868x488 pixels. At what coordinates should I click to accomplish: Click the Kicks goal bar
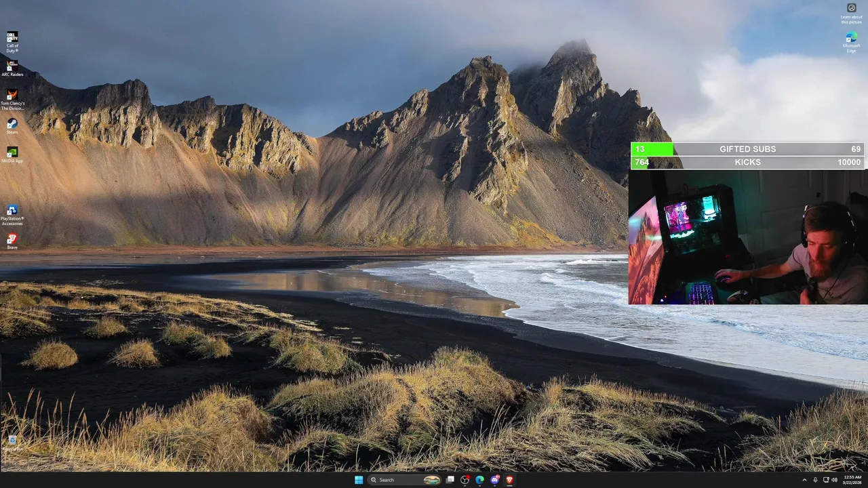pos(747,163)
